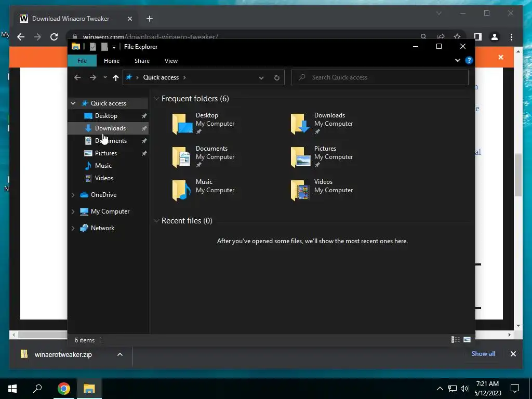Select the Quick access tree node
This screenshot has height=399, width=532.
(108, 103)
